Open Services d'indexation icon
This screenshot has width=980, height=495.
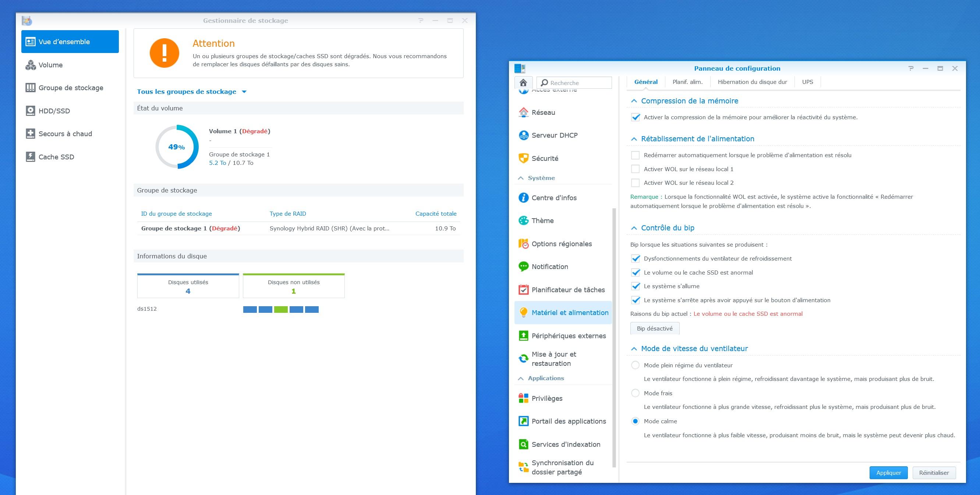coord(523,445)
